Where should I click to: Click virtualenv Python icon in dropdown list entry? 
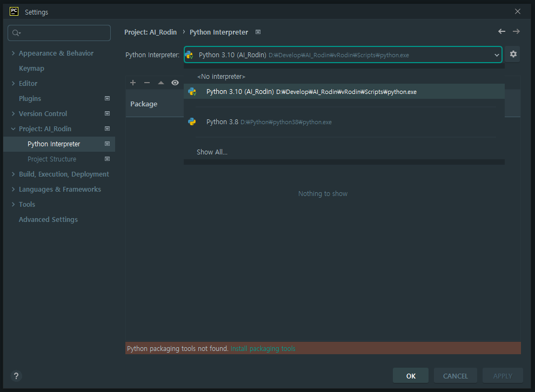pos(192,91)
